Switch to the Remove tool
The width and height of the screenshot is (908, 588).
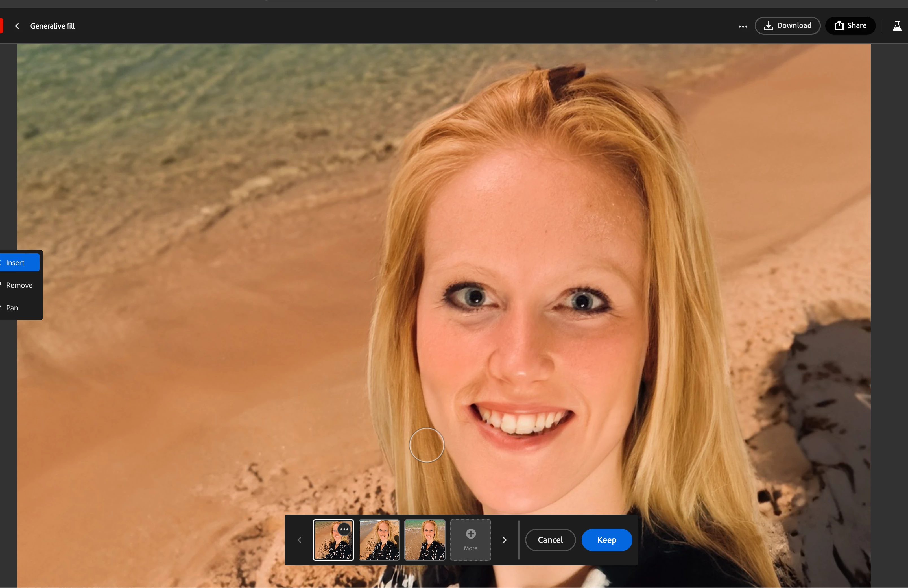click(x=19, y=285)
